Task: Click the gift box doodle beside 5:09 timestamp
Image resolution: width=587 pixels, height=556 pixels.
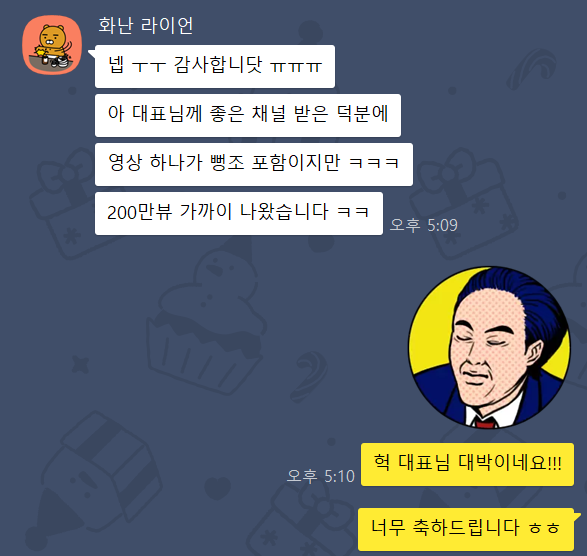Action: coord(466,204)
